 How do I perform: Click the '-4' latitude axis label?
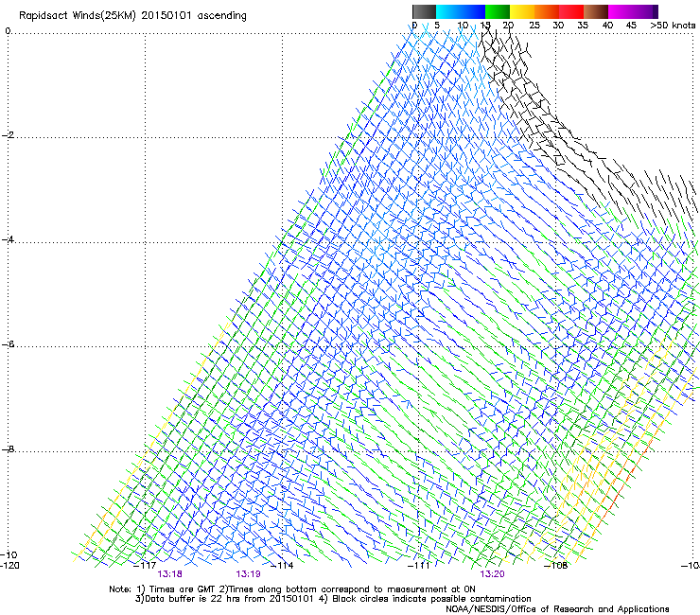[x=8, y=239]
